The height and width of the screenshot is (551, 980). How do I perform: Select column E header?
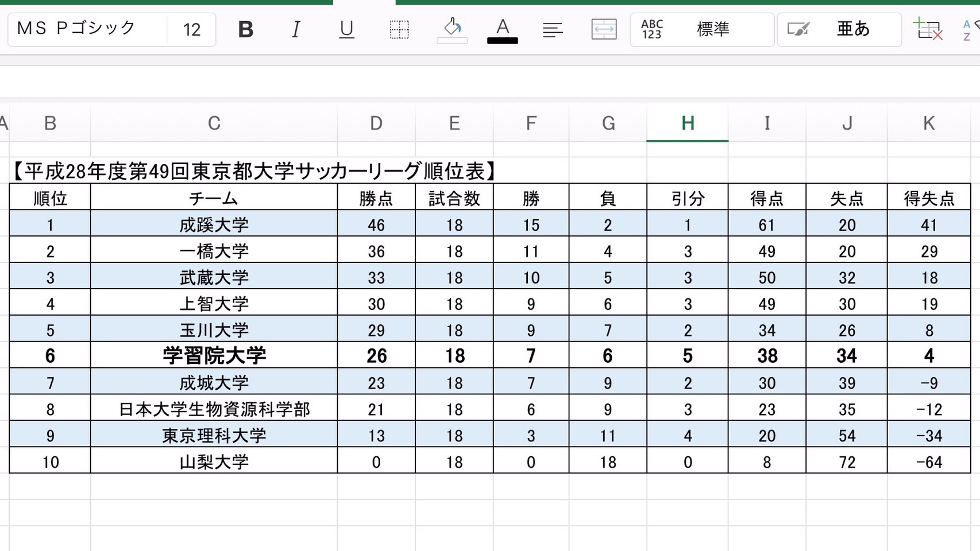coord(454,123)
